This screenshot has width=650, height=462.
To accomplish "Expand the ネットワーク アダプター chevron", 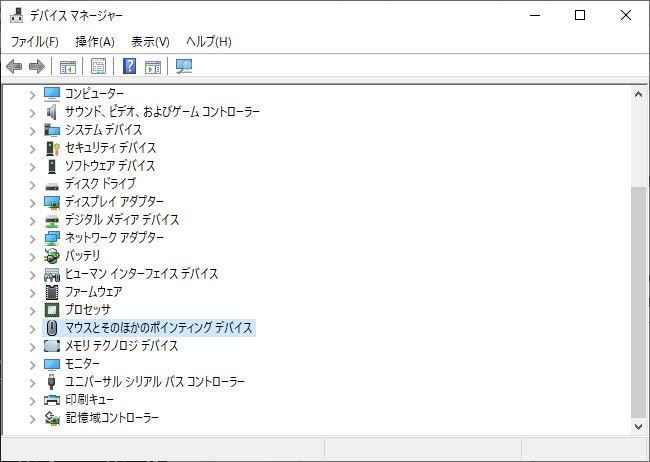I will 32,239.
